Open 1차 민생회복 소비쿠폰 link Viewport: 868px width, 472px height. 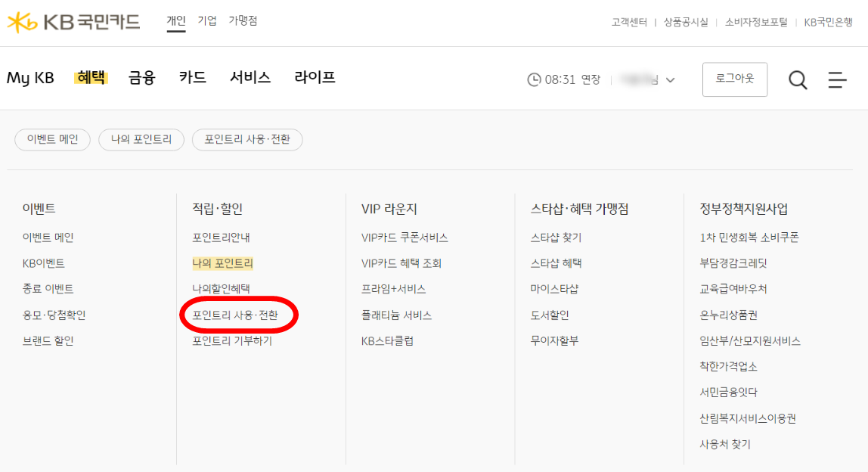point(749,238)
